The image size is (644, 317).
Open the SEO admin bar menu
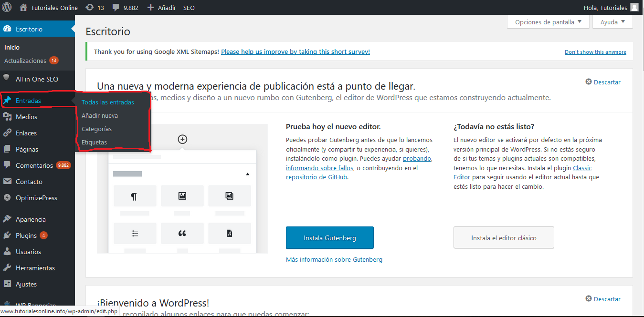click(x=189, y=8)
